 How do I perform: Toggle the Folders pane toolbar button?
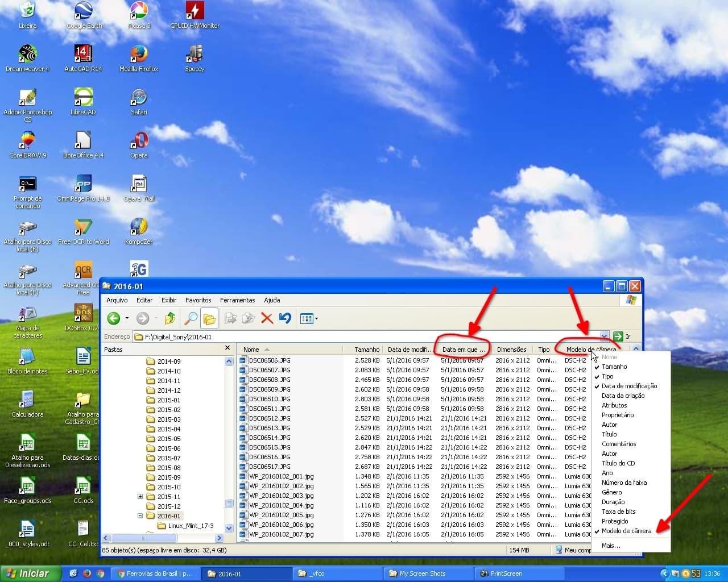(x=209, y=318)
